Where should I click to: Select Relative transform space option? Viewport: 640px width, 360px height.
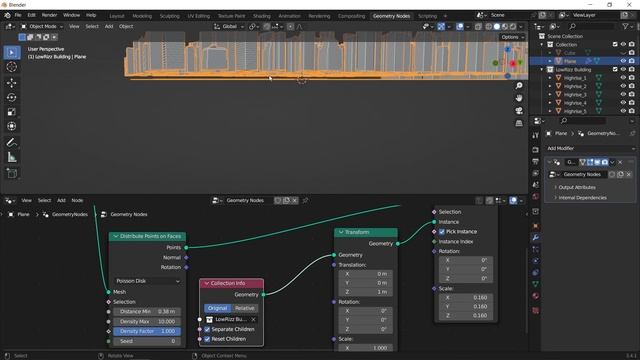tap(244, 308)
